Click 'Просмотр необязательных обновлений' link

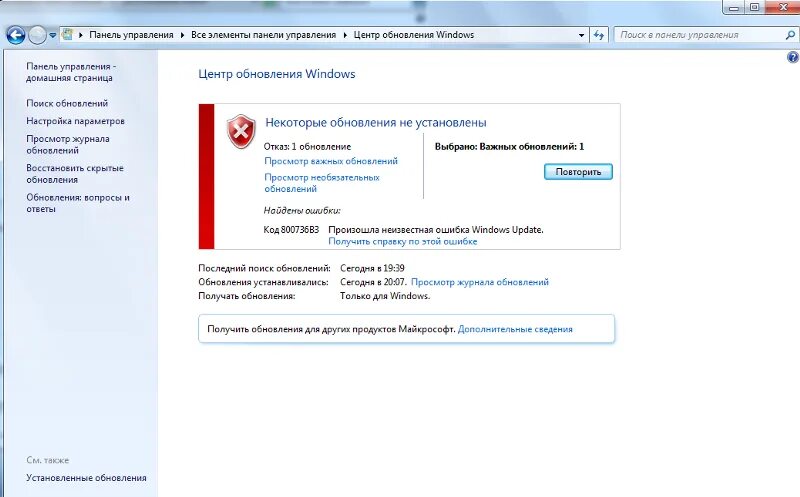pos(322,183)
